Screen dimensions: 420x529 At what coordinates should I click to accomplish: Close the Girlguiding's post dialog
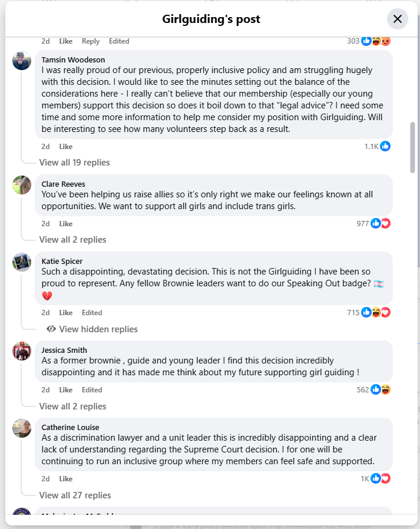coord(397,19)
